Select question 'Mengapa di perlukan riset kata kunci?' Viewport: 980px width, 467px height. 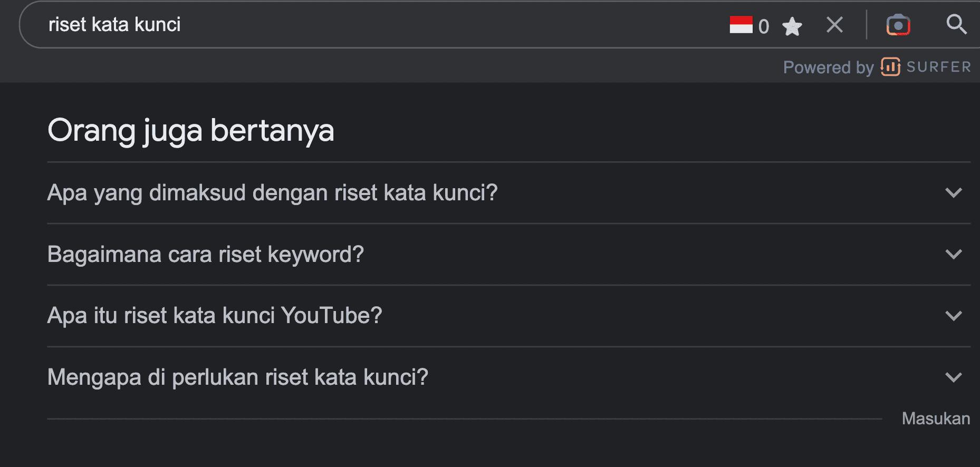238,377
